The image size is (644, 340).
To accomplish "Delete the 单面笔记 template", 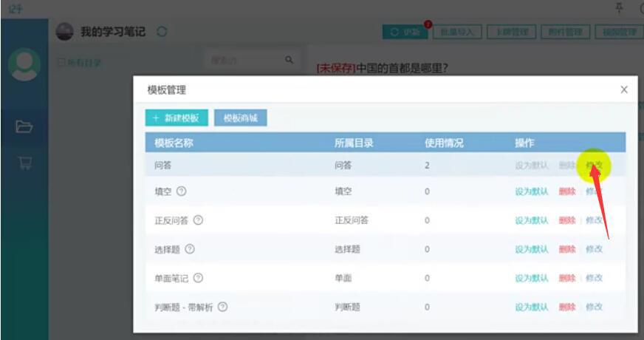I will [x=567, y=278].
